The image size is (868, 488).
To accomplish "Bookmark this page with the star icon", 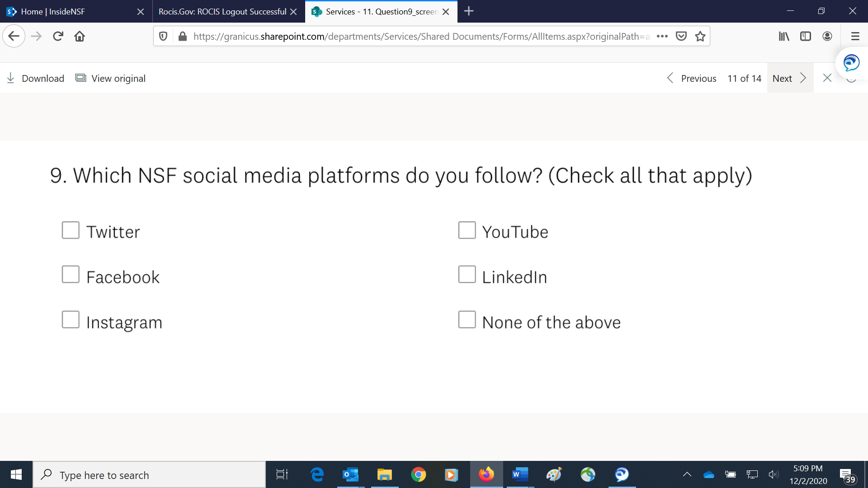I will 700,36.
